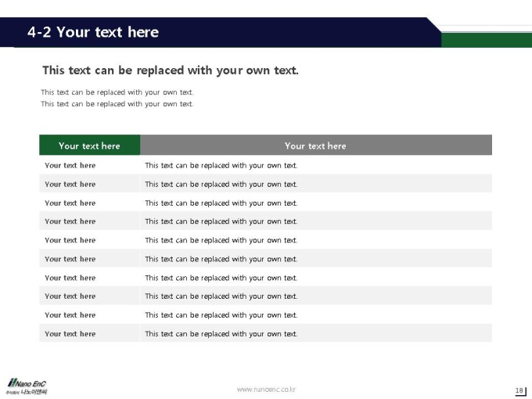
Task: Select the first row's description text cell
Action: [316, 165]
